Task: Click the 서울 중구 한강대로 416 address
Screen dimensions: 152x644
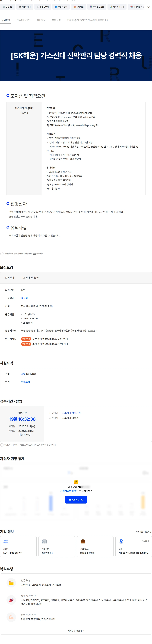Action: tap(134, 553)
